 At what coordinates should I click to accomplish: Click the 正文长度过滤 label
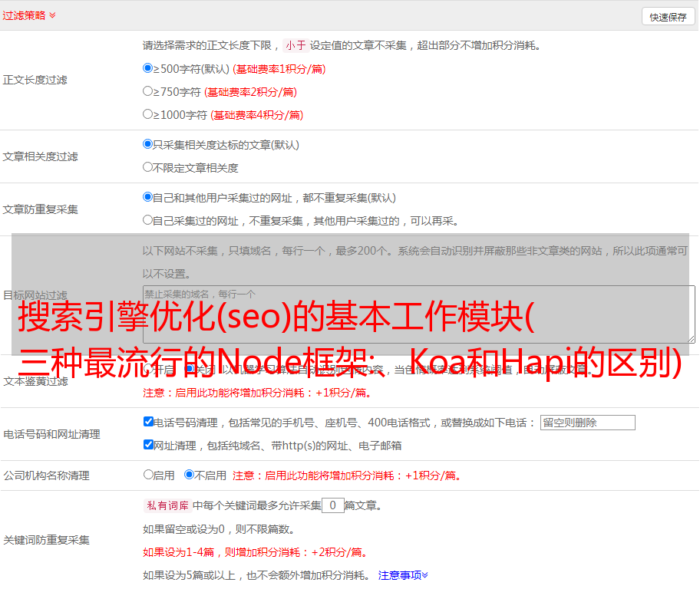(35, 80)
